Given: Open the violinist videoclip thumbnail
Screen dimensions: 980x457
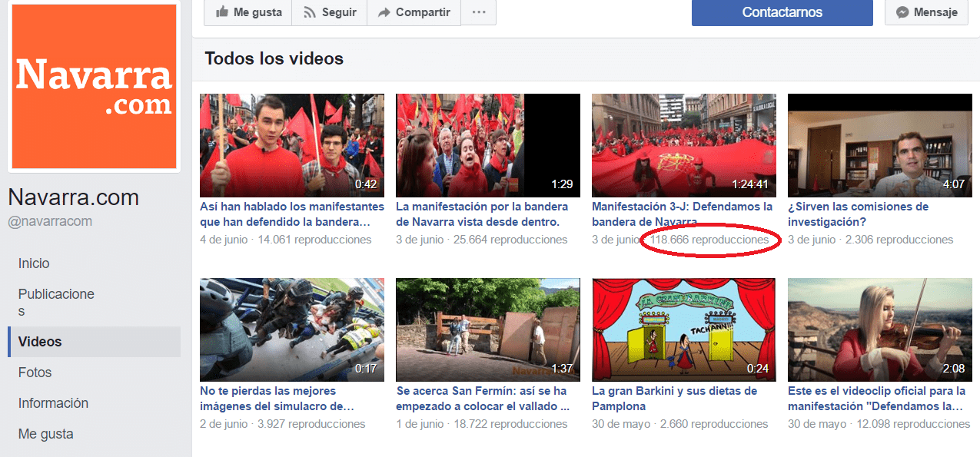Looking at the screenshot, I should [880, 330].
